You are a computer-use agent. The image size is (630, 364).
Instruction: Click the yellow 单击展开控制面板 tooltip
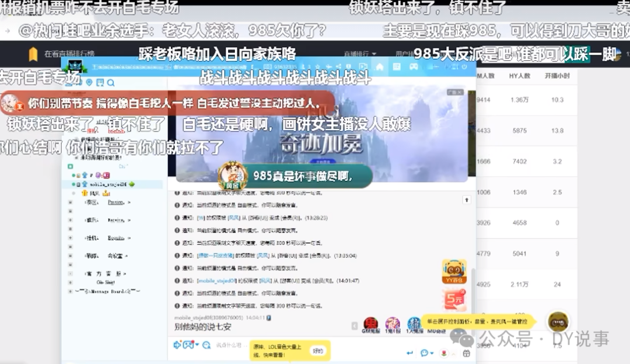480,321
